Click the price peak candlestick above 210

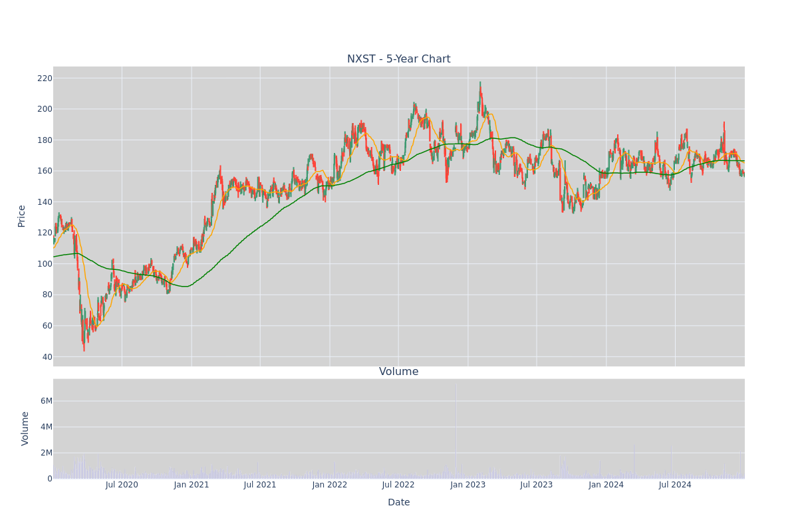pos(480,91)
